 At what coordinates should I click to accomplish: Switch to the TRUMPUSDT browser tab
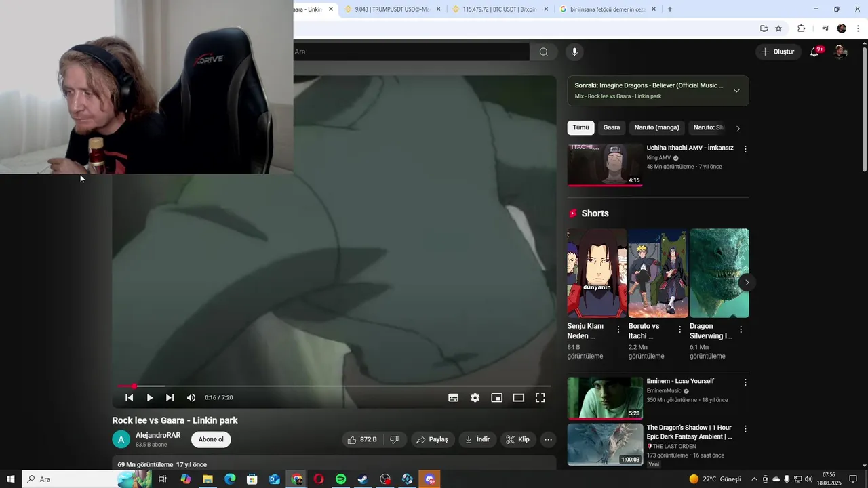(392, 9)
